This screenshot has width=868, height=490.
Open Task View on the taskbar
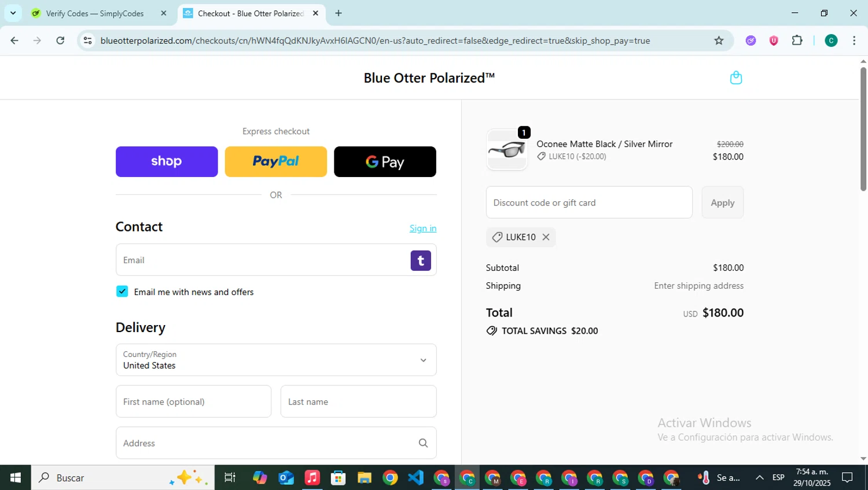pos(230,478)
